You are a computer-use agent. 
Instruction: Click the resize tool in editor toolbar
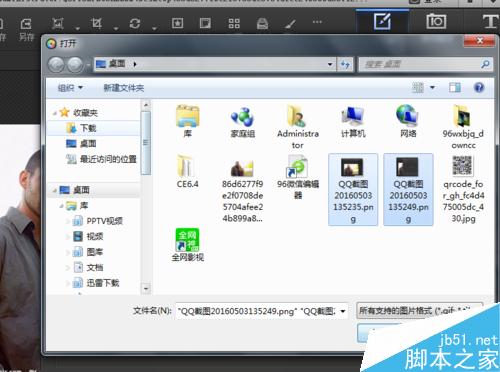pos(58,23)
